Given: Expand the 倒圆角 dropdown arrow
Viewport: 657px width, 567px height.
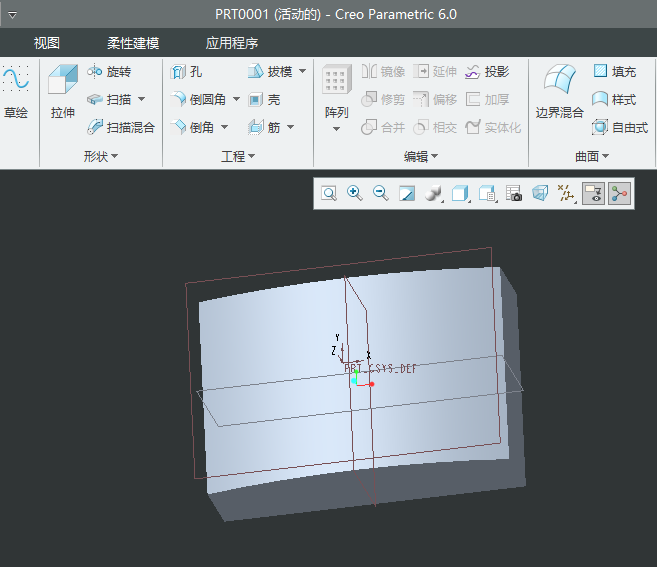Looking at the screenshot, I should click(x=236, y=99).
